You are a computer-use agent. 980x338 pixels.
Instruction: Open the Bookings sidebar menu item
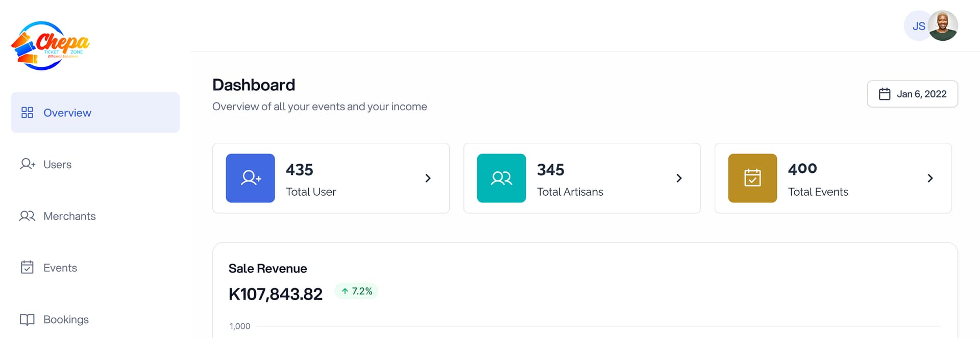[66, 320]
